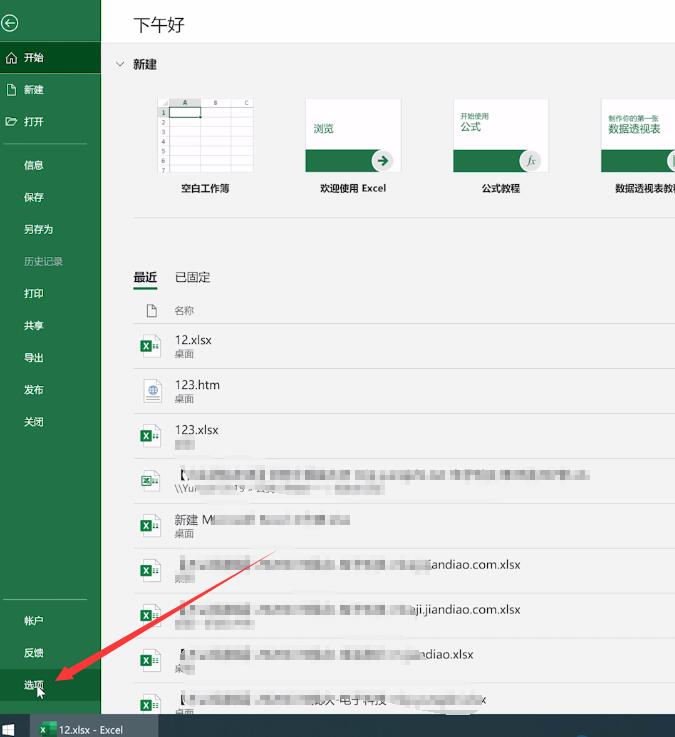Select 新建 in the sidebar

(x=50, y=90)
